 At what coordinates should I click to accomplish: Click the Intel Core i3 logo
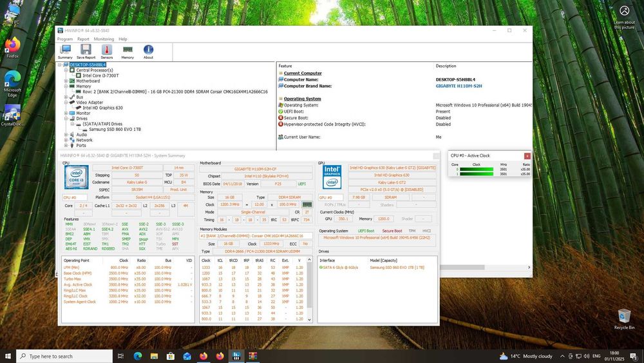pos(76,177)
